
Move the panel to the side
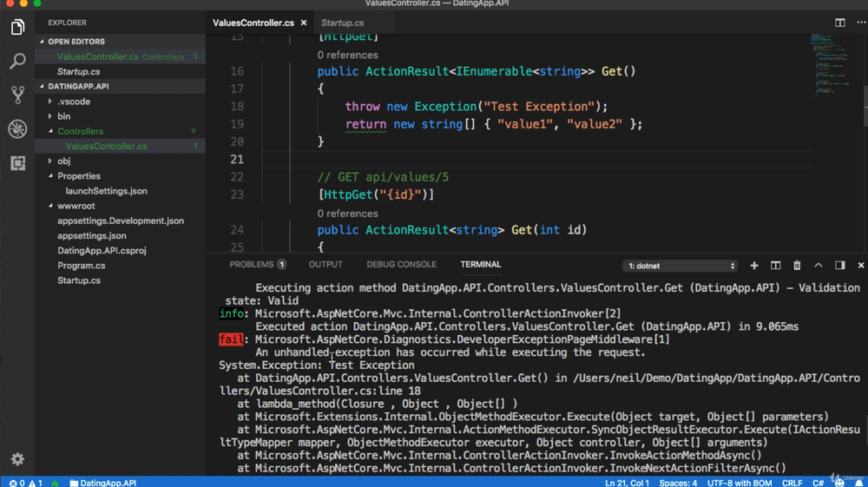(x=839, y=266)
